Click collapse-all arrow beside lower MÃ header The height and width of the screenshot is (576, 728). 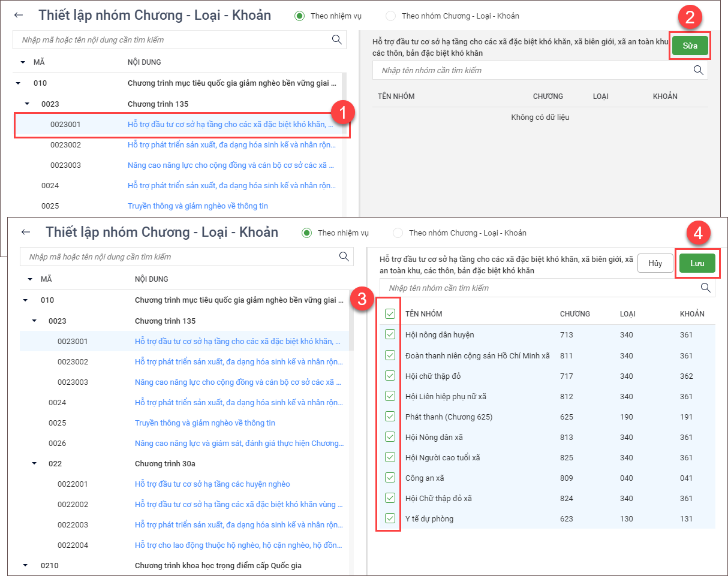pyautogui.click(x=30, y=279)
